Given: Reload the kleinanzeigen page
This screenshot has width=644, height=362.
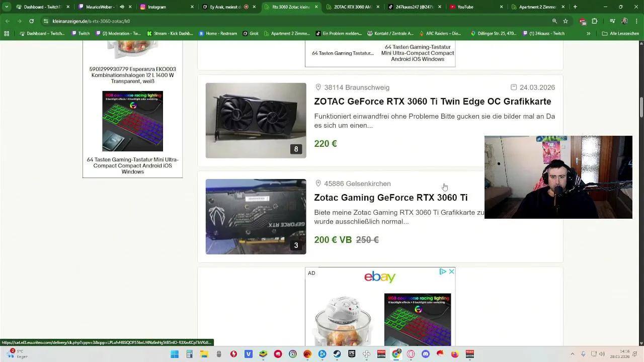Looking at the screenshot, I should [x=31, y=21].
